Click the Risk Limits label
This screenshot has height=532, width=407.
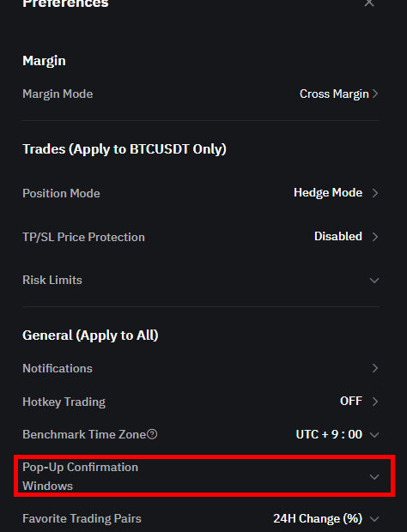coord(52,281)
